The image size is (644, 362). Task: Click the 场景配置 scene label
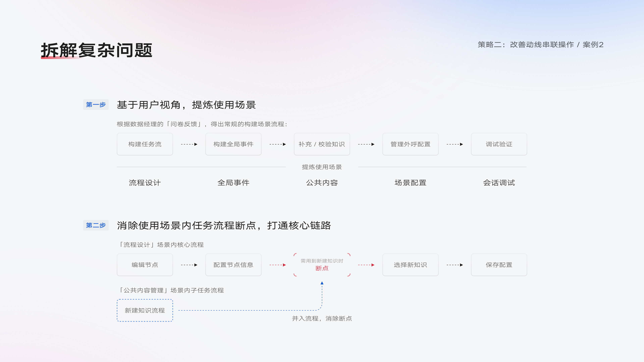[x=410, y=183]
